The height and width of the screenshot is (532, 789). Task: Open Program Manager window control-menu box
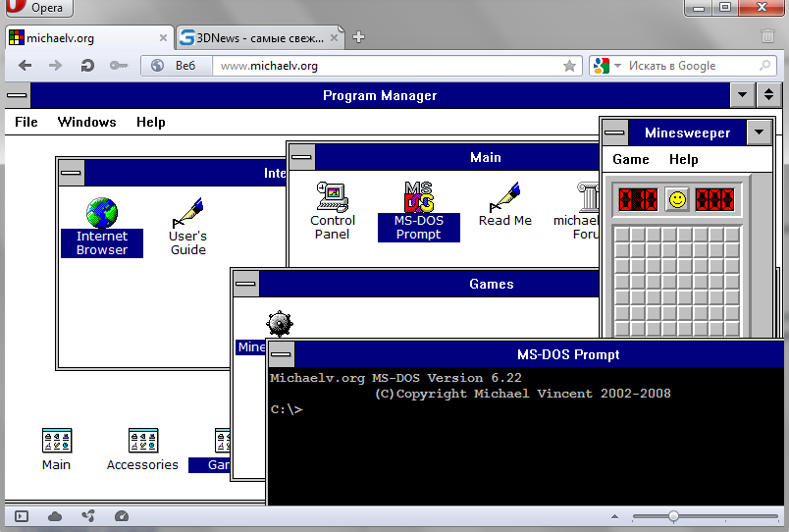pyautogui.click(x=18, y=95)
